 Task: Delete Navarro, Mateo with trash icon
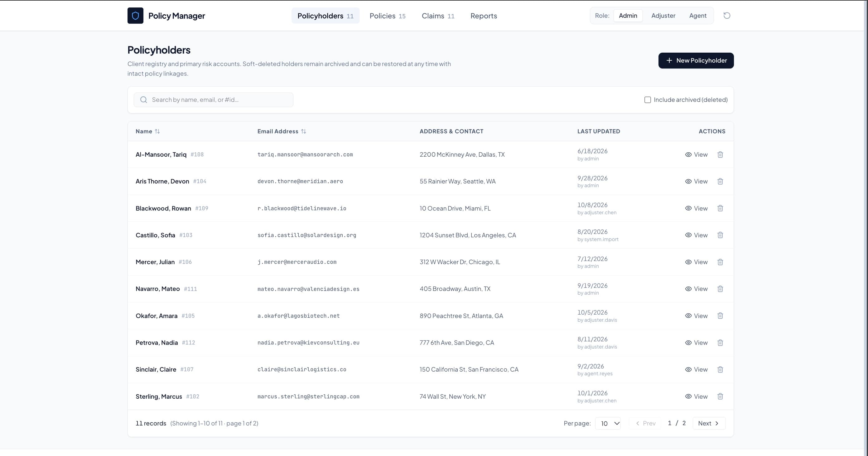(720, 289)
